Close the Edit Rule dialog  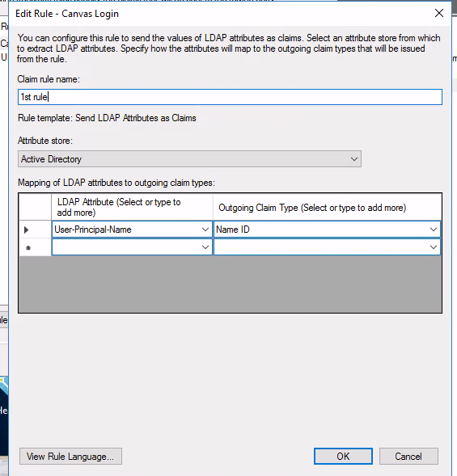point(439,13)
